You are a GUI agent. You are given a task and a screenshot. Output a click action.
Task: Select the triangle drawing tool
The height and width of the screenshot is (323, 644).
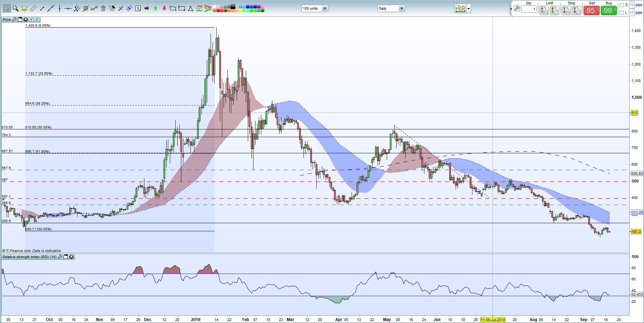click(190, 8)
